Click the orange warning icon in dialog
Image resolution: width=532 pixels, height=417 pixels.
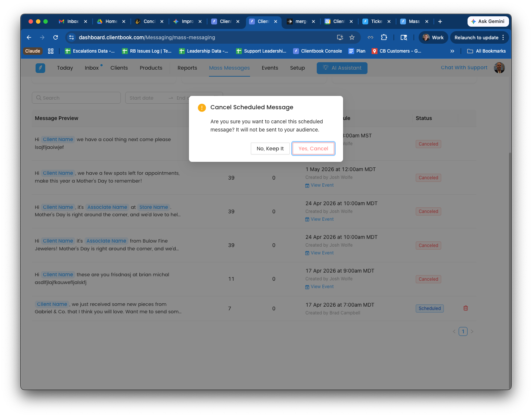click(202, 108)
